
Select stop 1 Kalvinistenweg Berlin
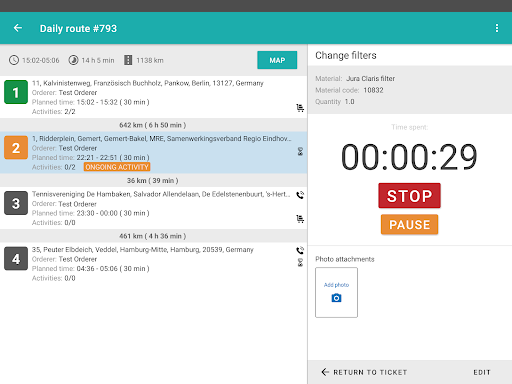(153, 97)
